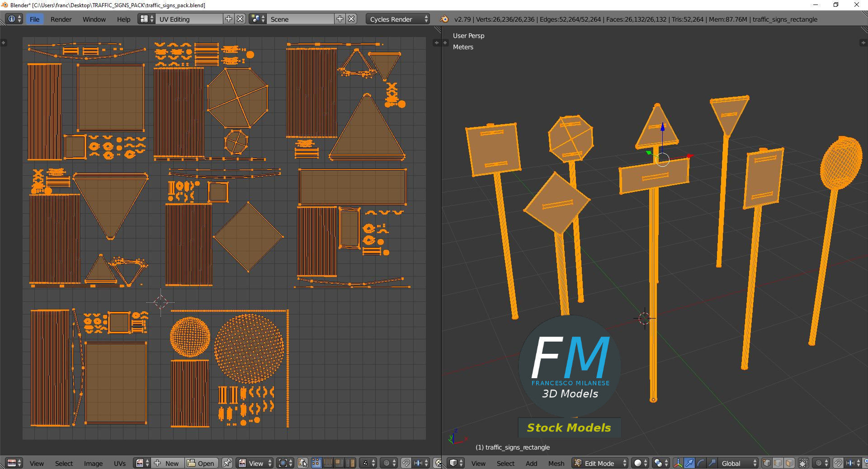Screen dimensions: 868x469
Task: Select mesh face select mode
Action: click(x=789, y=463)
